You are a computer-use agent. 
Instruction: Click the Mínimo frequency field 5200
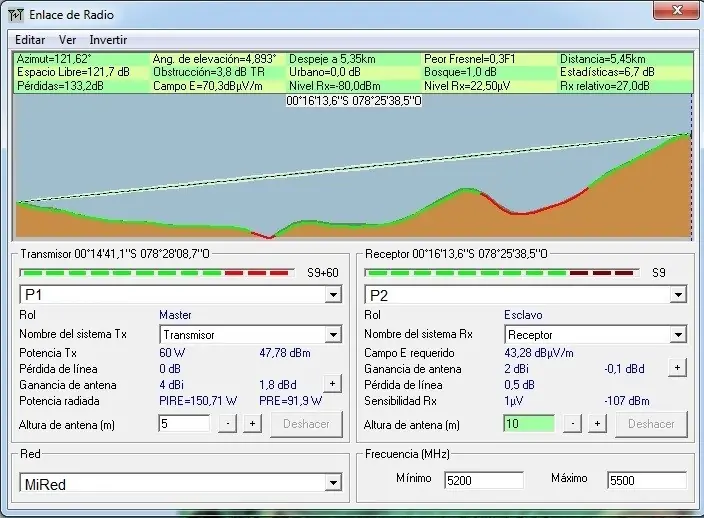point(484,480)
